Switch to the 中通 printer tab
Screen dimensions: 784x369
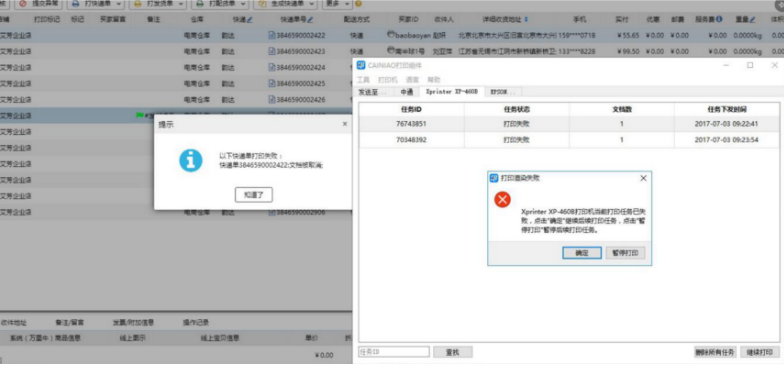(x=406, y=92)
